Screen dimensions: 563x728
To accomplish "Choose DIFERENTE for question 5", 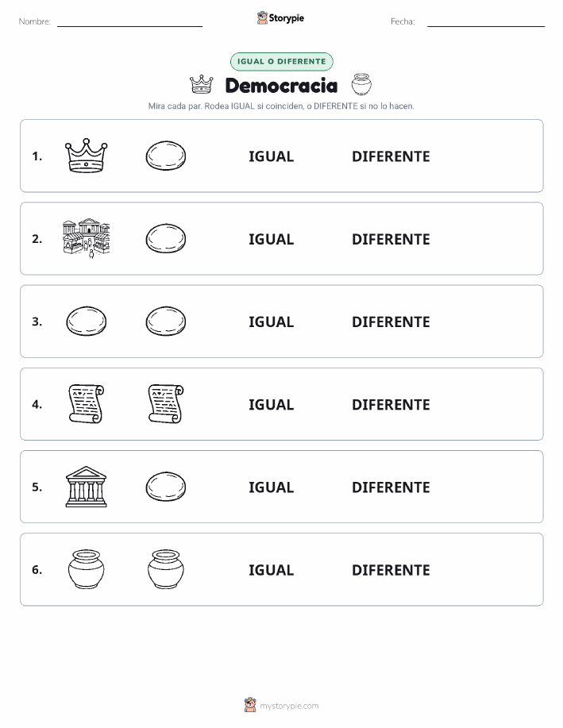I will tap(391, 487).
